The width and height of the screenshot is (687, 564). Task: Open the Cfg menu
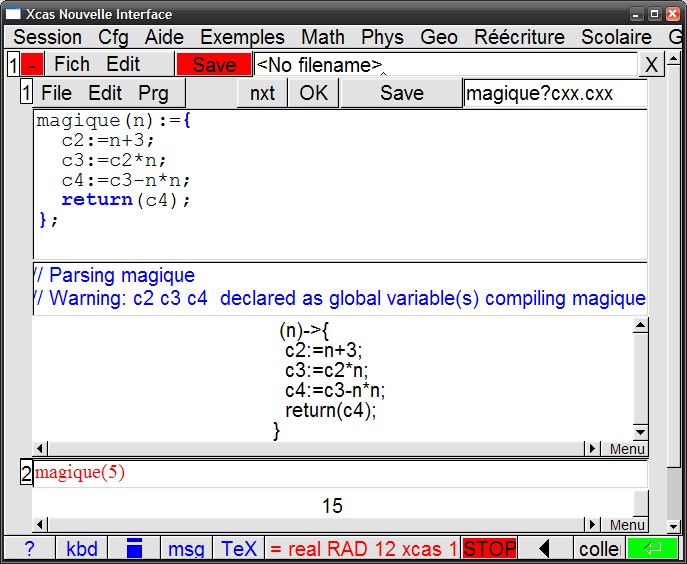tap(113, 37)
